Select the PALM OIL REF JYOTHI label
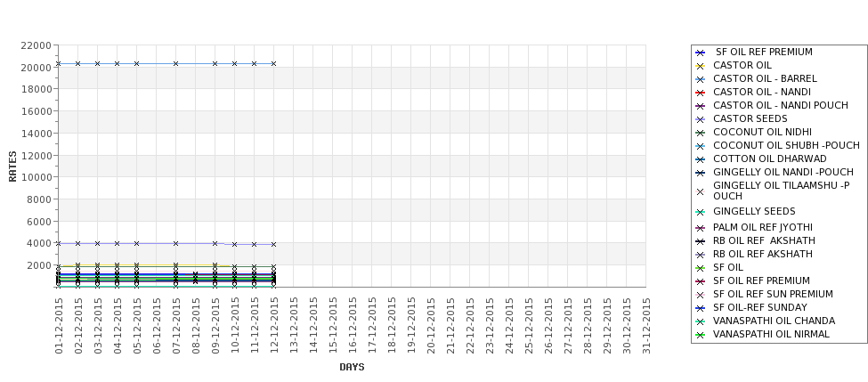Screen dimensions: 868x382 [x=763, y=228]
